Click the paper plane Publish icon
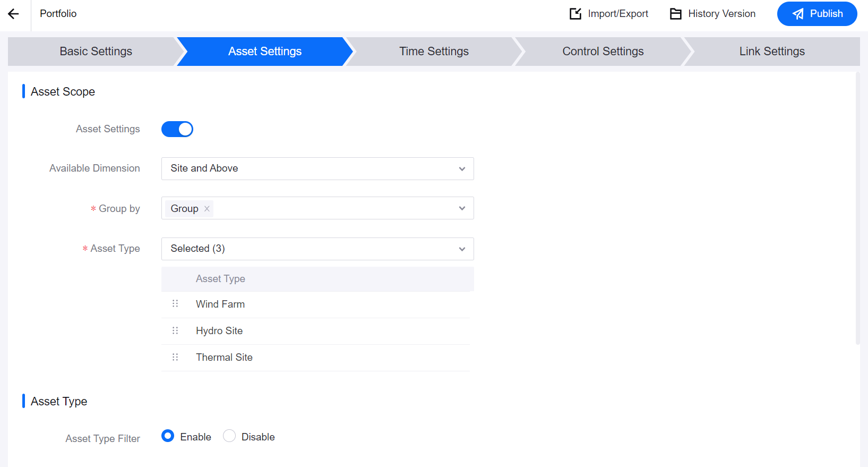868x467 pixels. pyautogui.click(x=798, y=14)
